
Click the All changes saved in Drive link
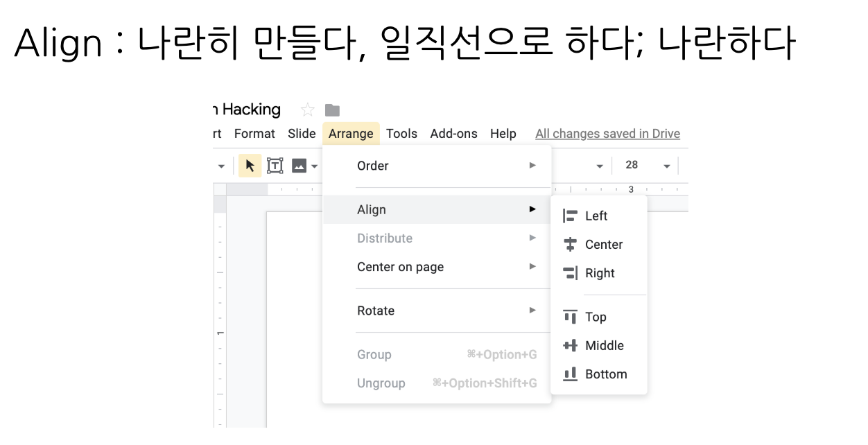607,133
